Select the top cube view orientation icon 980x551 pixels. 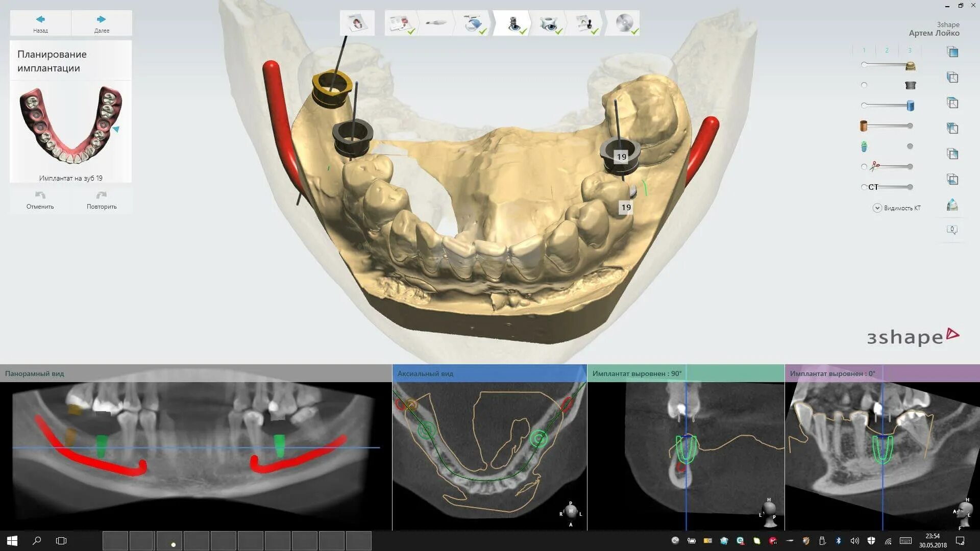952,52
